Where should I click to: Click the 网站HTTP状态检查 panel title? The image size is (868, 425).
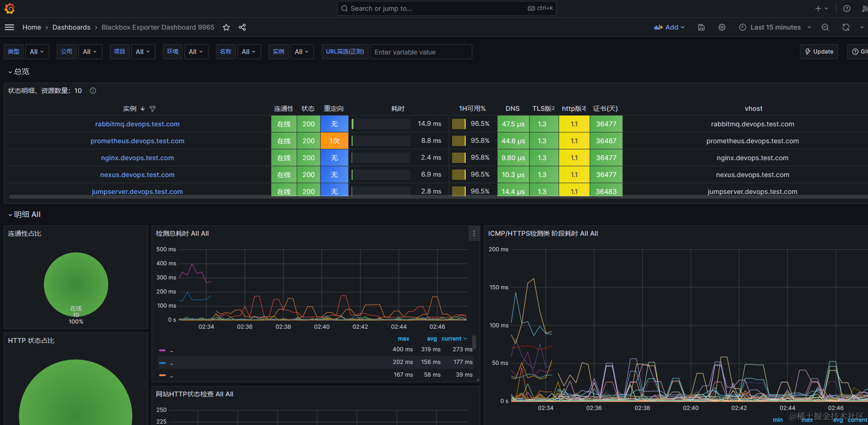194,394
